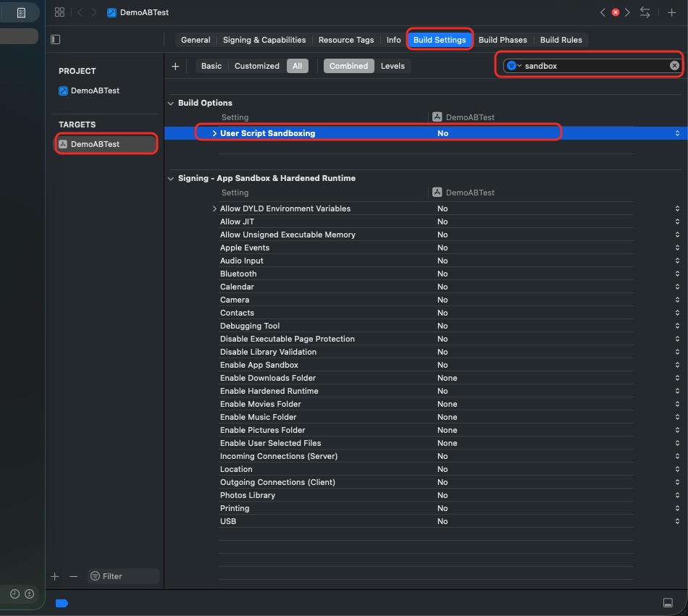Open value popup for User Script Sandboxing
This screenshot has height=616, width=688.
677,133
